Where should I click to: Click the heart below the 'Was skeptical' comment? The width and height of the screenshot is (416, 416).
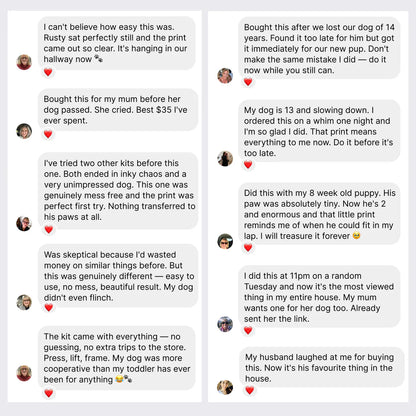coord(49,307)
